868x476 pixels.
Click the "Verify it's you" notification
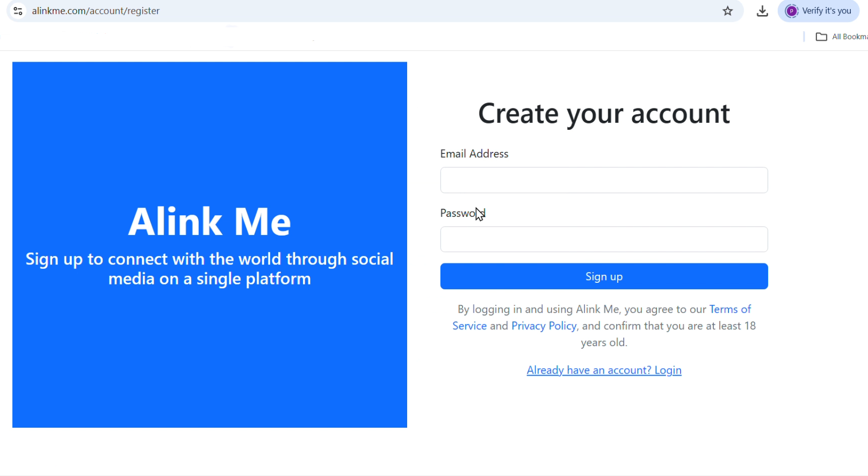819,11
